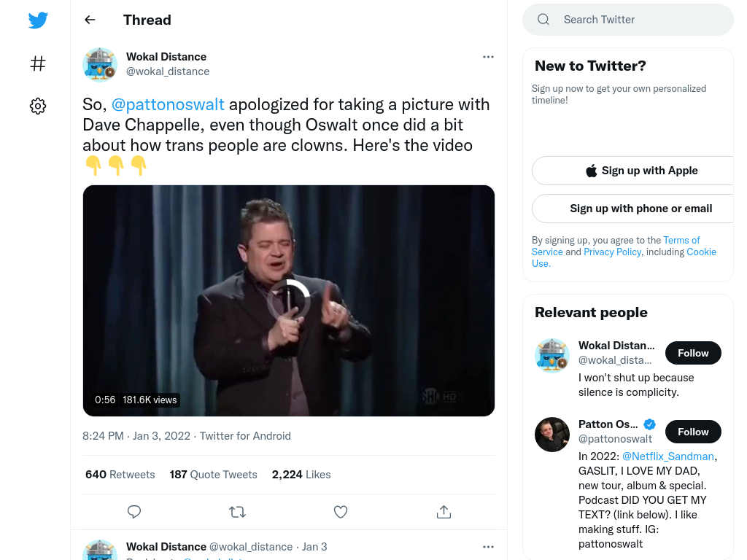Play the Patton Oswalt video

[x=289, y=300]
